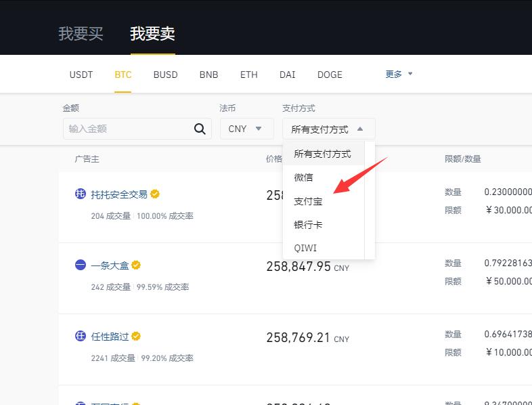
Task: Click the payment dropdown list scrollbar
Action: click(370, 200)
